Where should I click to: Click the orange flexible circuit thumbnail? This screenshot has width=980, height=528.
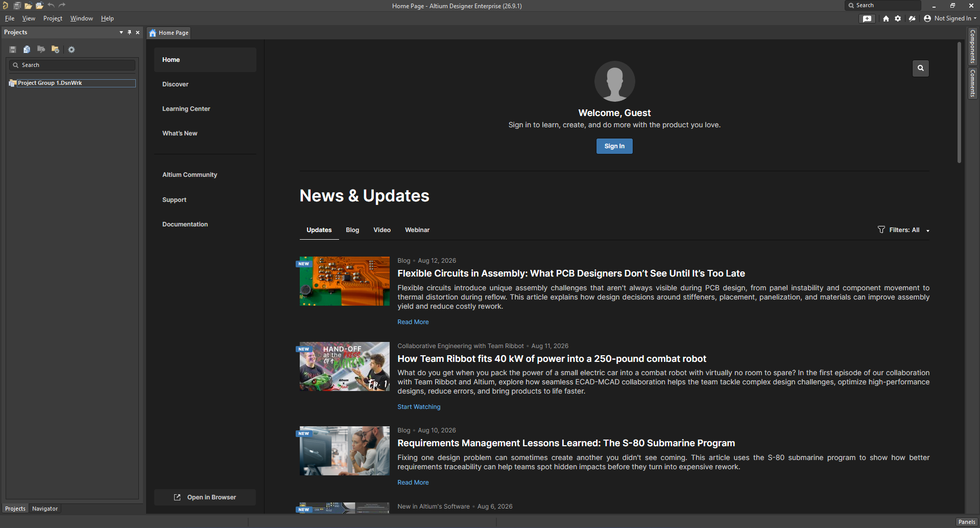[x=345, y=281]
